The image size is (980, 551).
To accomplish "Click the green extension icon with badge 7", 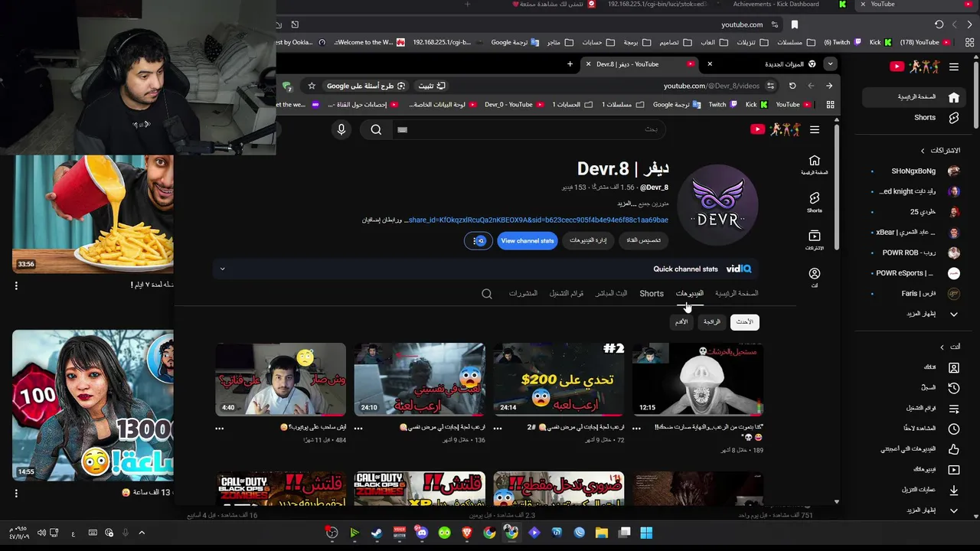I will coord(287,86).
